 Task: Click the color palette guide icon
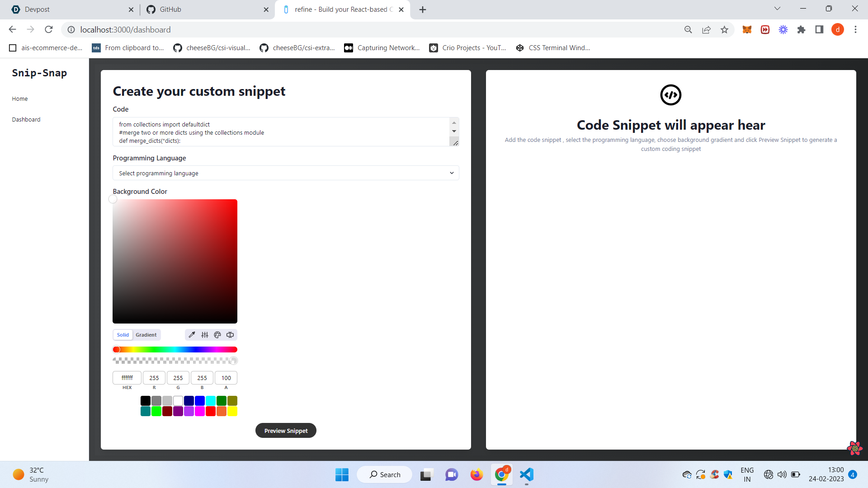click(x=217, y=335)
